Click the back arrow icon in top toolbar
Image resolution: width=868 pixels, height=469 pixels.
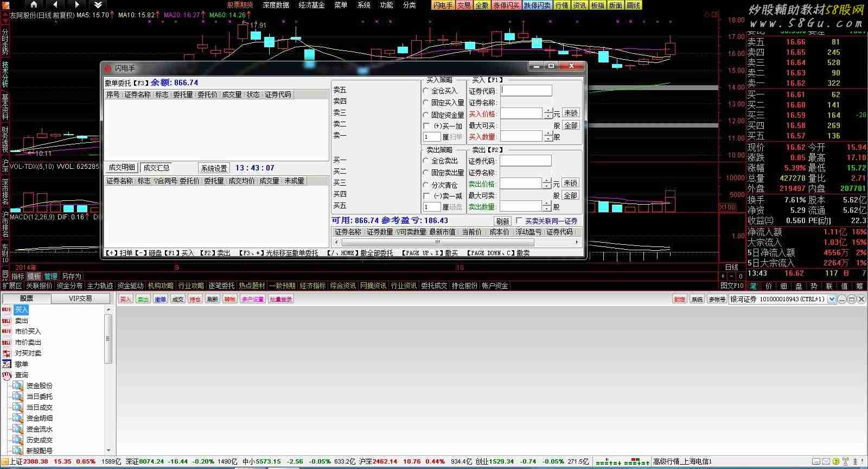click(55, 5)
